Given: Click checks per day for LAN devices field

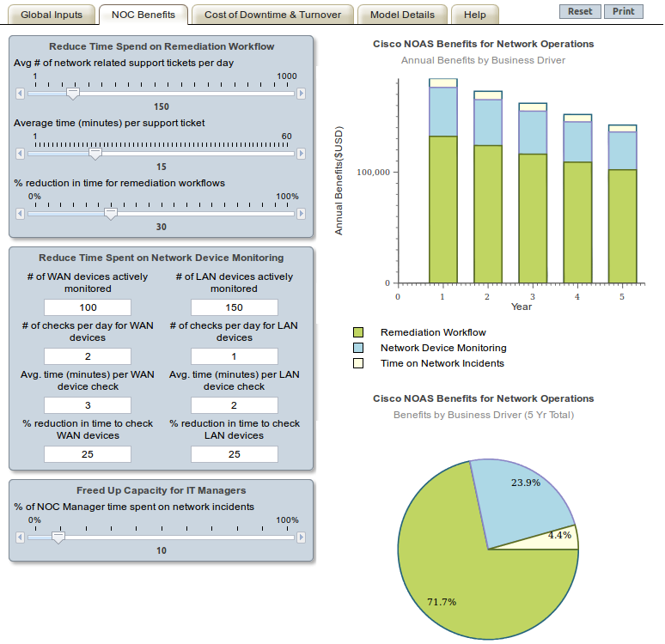Looking at the screenshot, I should click(234, 356).
